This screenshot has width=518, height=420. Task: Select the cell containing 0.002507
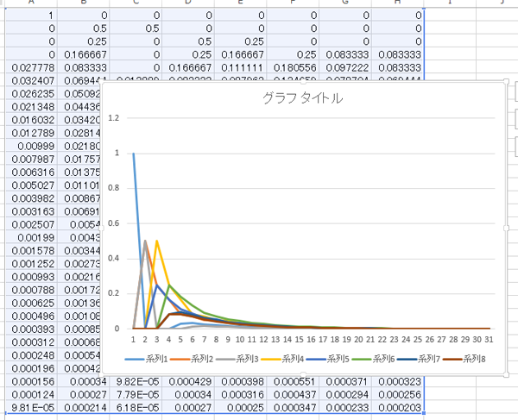pyautogui.click(x=31, y=225)
